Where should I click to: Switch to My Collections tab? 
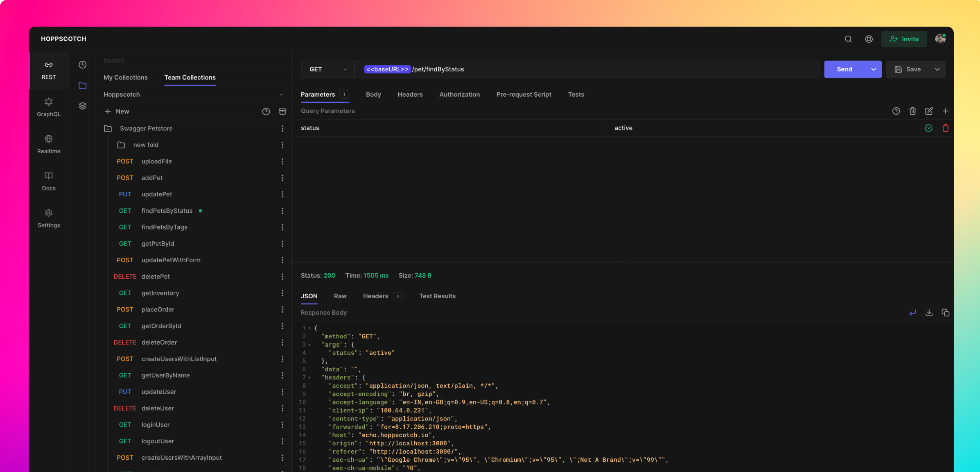tap(125, 77)
